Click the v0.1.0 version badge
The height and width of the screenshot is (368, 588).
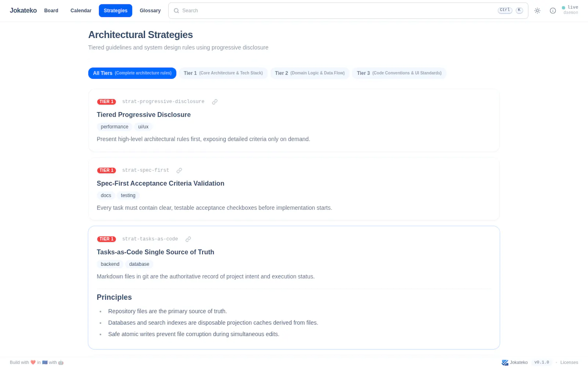[x=542, y=362]
